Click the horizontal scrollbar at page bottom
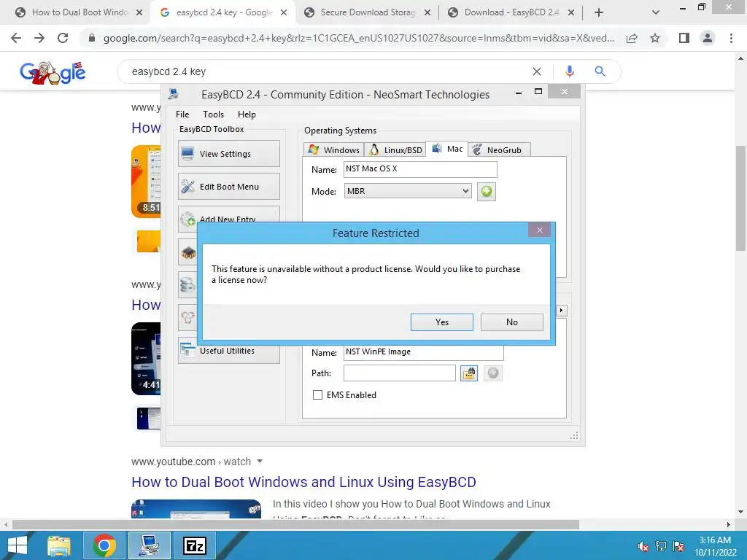 click(295, 524)
